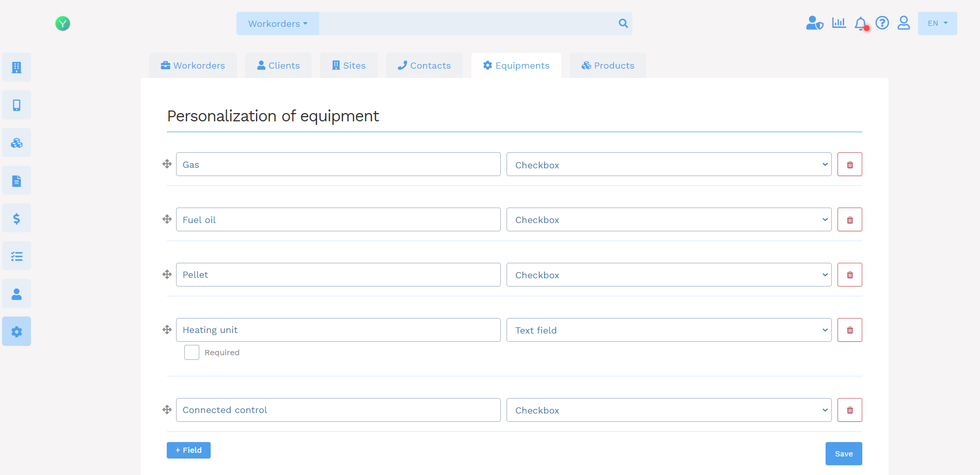Screen dimensions: 980x475
Task: Click the move handle for Fuel oil row
Action: click(167, 219)
